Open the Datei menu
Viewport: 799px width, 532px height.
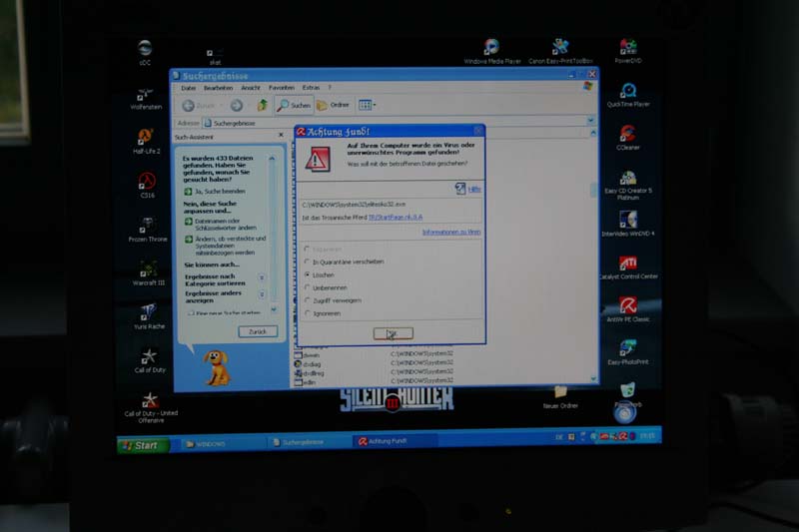click(x=188, y=88)
